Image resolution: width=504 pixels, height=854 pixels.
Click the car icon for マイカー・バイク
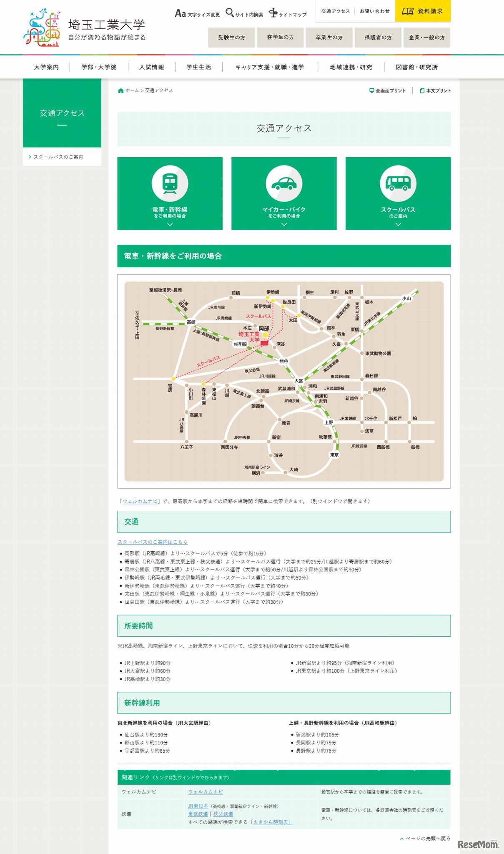click(x=284, y=183)
